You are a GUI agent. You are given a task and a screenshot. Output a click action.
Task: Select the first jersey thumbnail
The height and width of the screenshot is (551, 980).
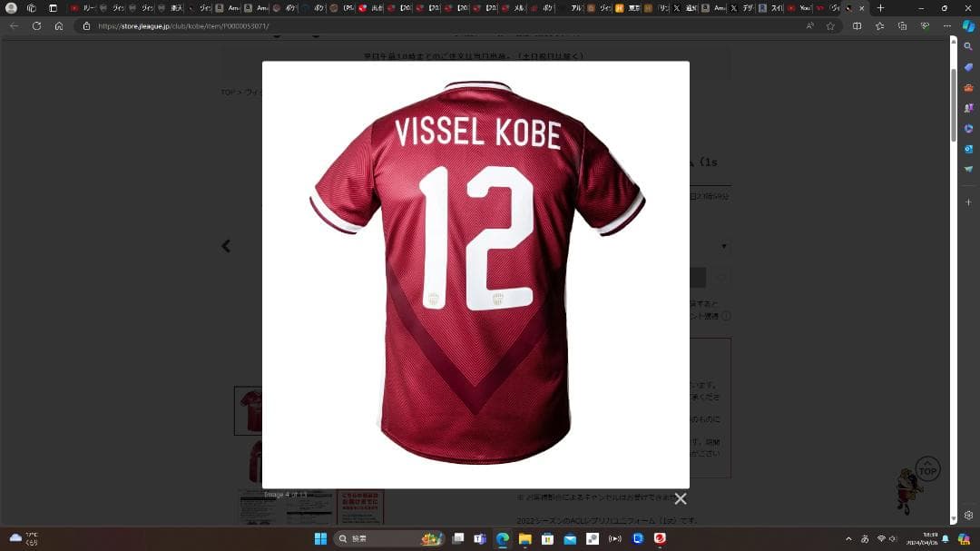pos(250,410)
